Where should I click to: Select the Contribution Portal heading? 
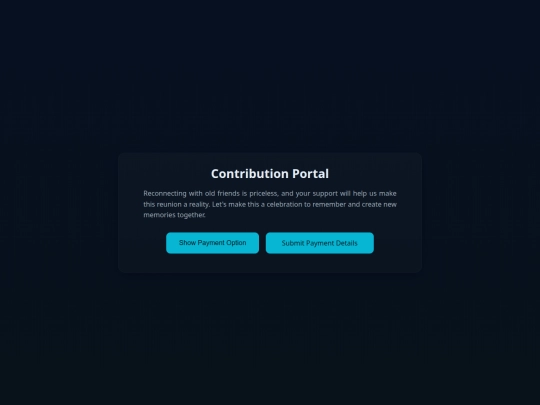(270, 174)
